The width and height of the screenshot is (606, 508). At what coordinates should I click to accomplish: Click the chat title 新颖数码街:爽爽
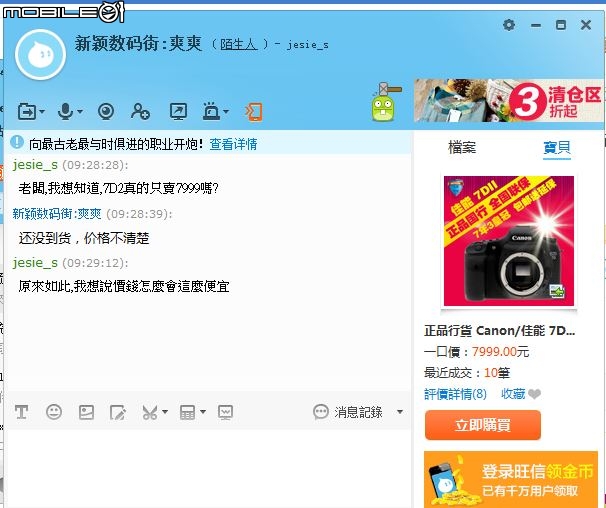coord(138,43)
